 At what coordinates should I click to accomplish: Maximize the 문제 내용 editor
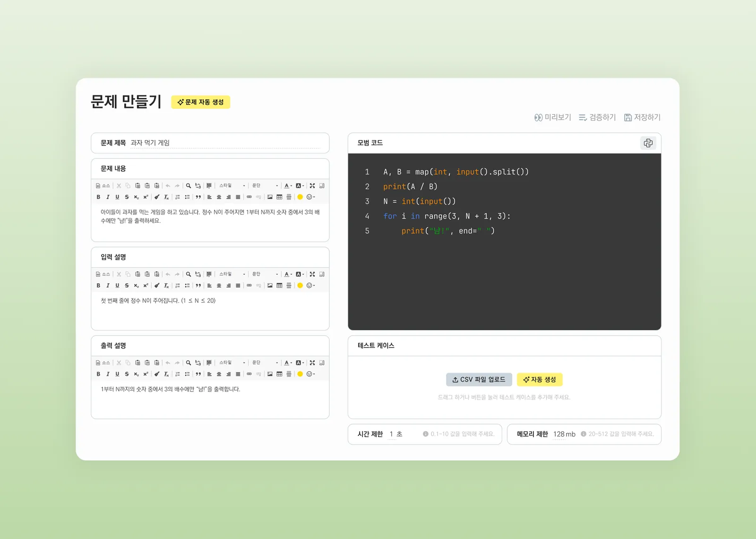312,186
